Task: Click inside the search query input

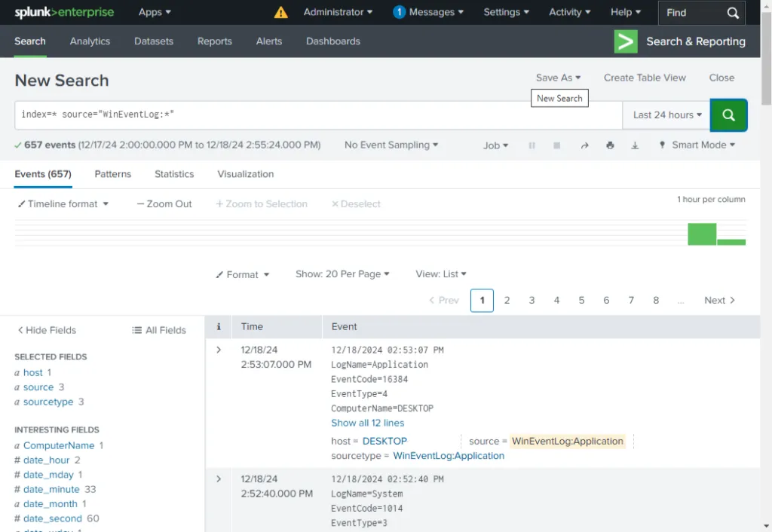Action: click(x=319, y=115)
